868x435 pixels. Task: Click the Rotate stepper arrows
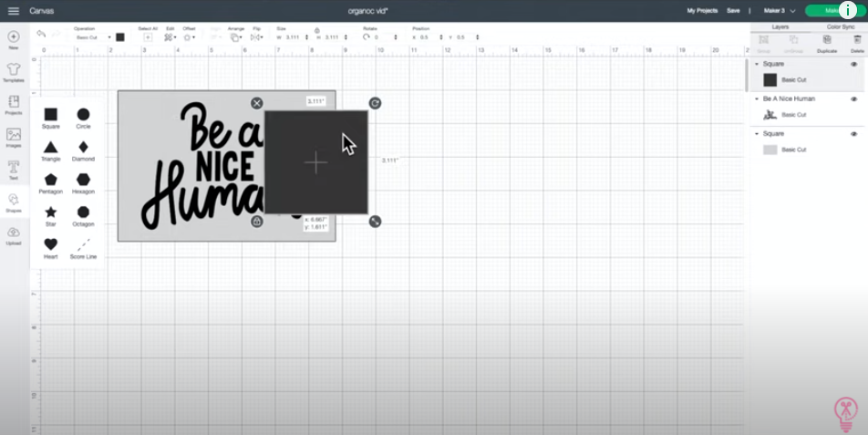396,37
